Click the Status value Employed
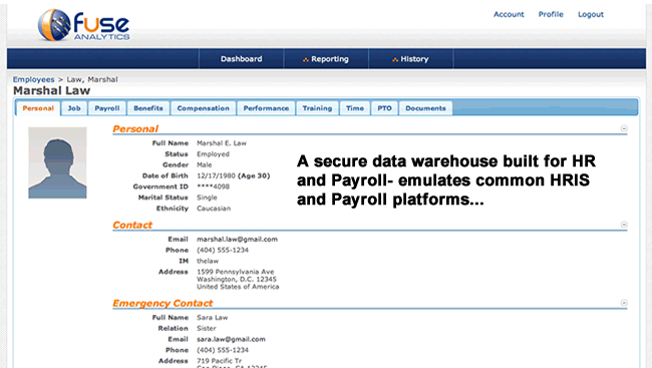Screen dimensions: 652x368 (213, 154)
